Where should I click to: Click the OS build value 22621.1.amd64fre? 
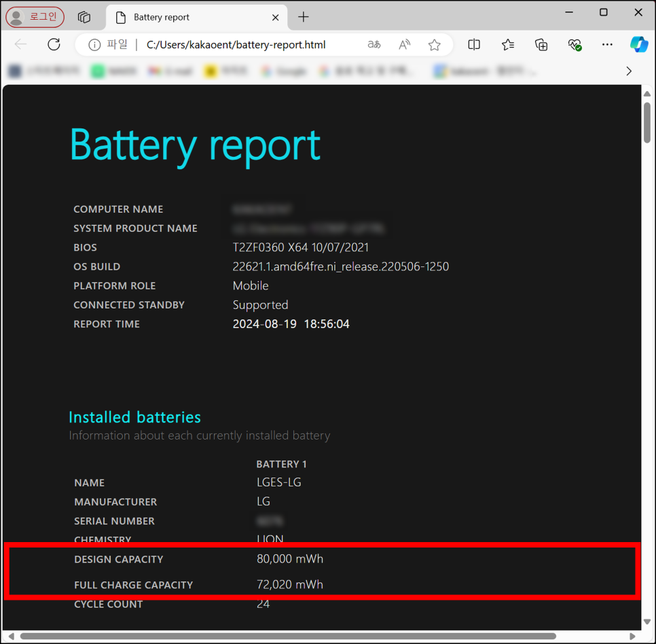point(340,266)
